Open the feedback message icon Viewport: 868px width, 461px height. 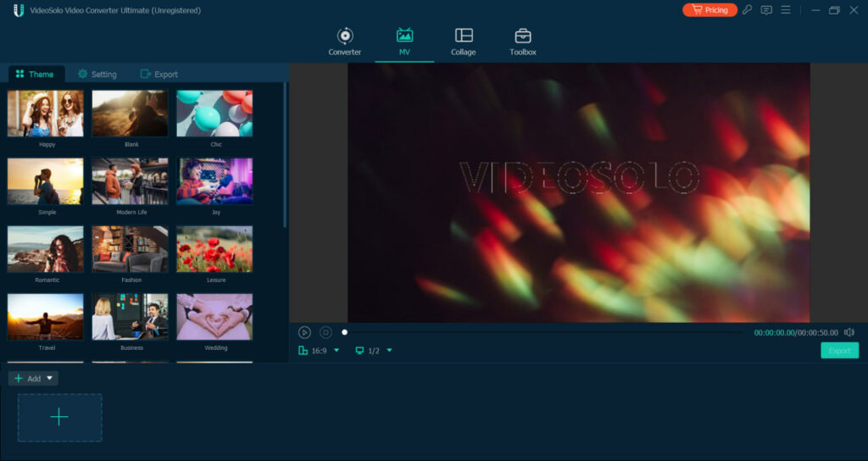point(766,10)
